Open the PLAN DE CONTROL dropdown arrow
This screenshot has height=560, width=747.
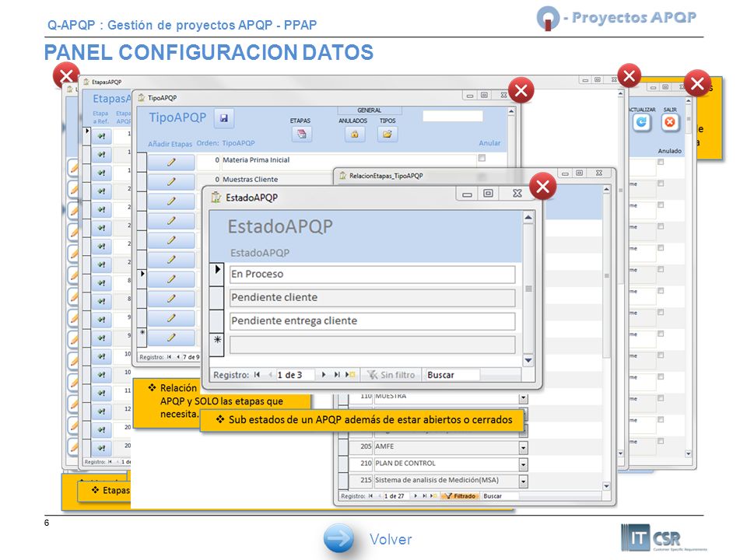coord(523,464)
